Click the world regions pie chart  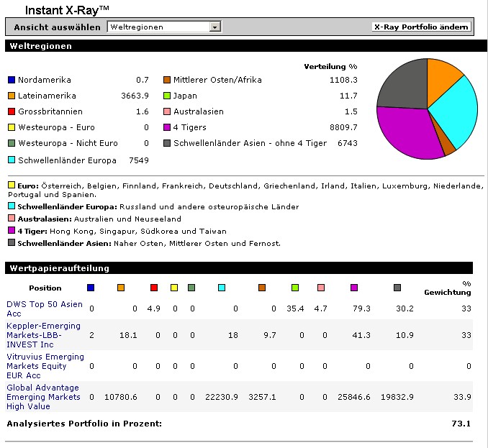427,109
